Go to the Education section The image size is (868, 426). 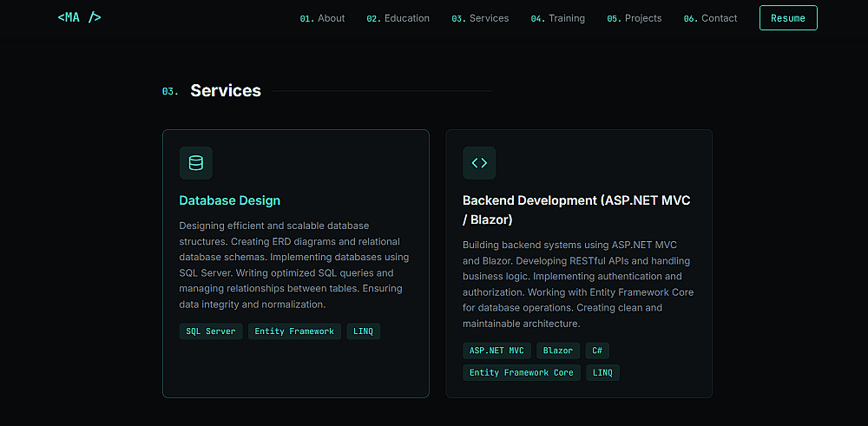click(398, 18)
